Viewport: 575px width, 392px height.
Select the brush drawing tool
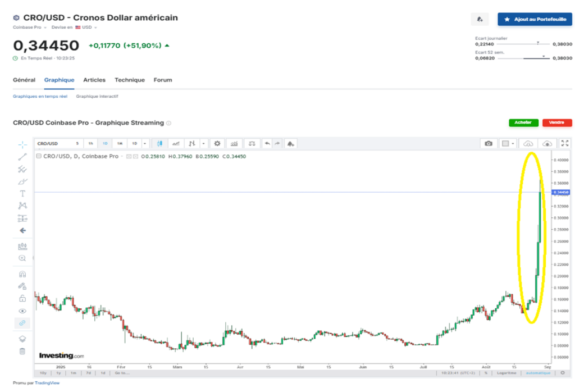pos(22,181)
